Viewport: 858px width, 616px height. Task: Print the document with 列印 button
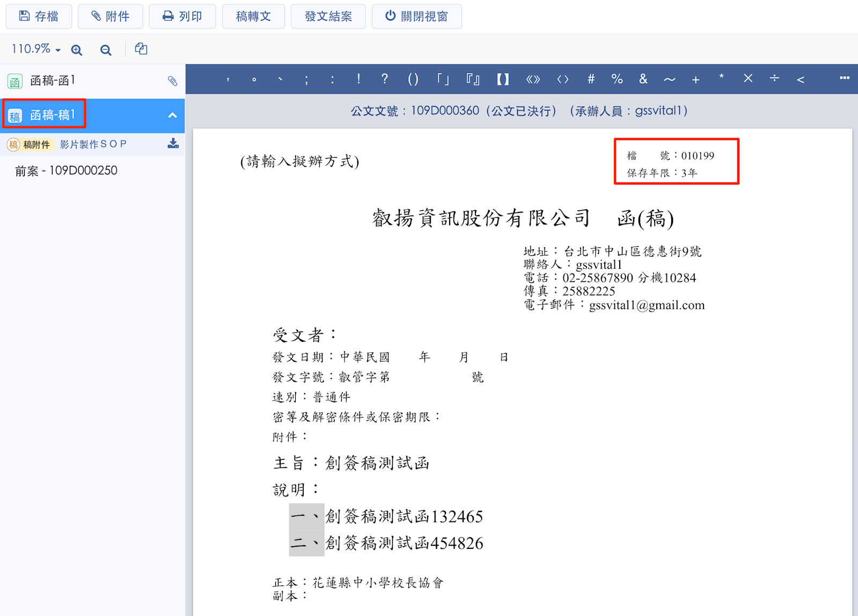[x=182, y=17]
